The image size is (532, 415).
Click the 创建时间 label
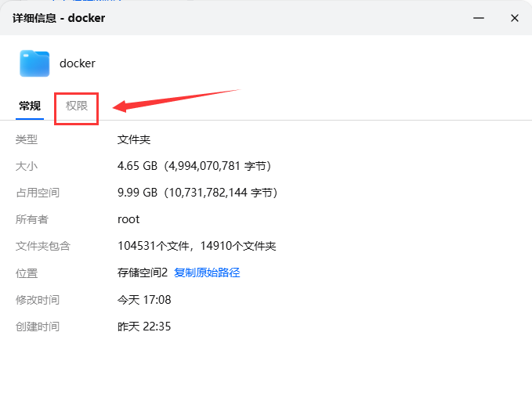(38, 327)
